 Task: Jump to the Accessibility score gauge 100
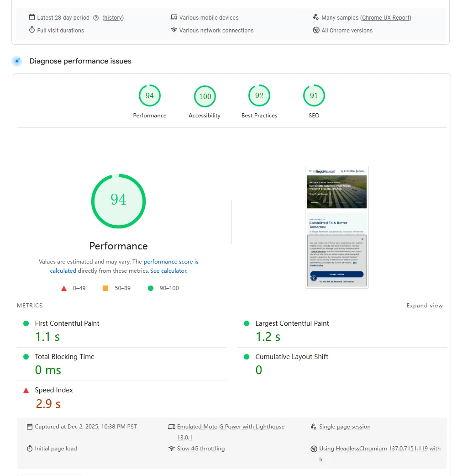tap(205, 96)
